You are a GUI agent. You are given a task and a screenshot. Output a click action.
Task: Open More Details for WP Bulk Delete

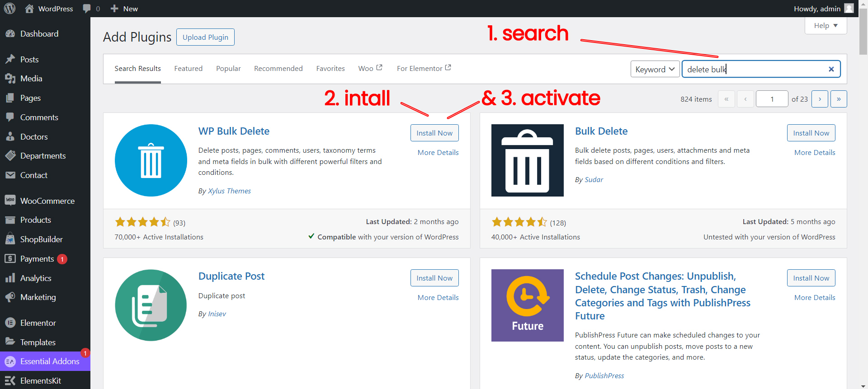[438, 153]
